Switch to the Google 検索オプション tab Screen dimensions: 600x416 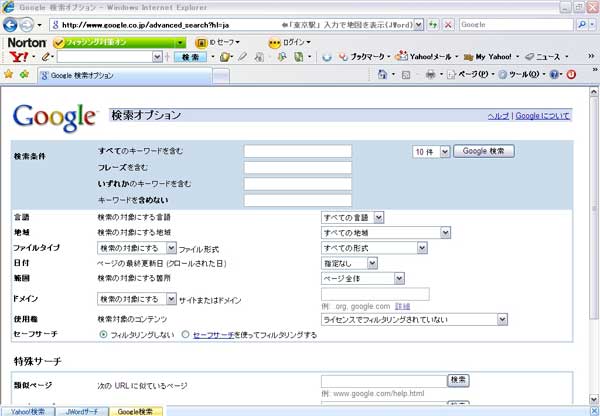(x=124, y=75)
